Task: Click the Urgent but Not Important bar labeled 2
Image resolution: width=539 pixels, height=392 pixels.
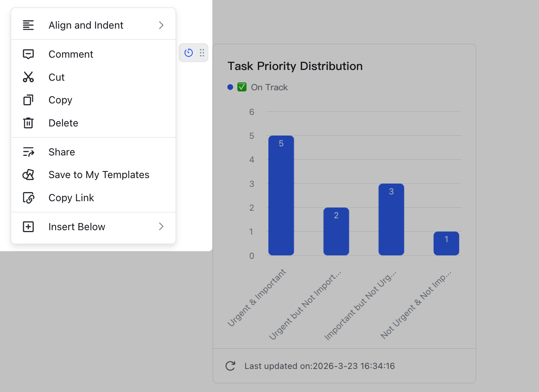Action: [x=336, y=231]
